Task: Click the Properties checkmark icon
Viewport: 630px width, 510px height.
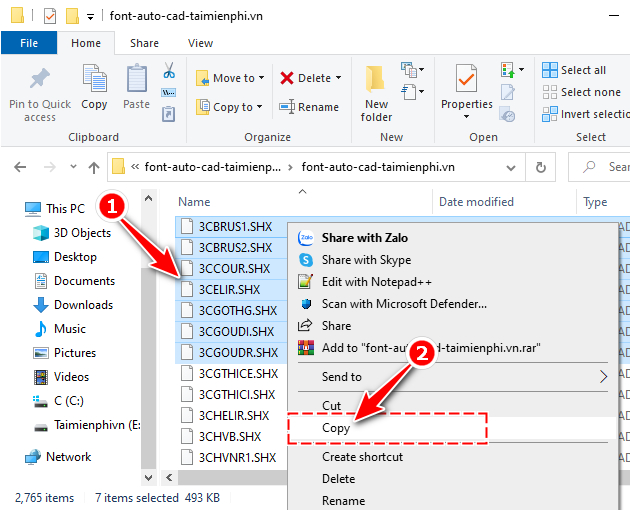Action: (x=466, y=78)
